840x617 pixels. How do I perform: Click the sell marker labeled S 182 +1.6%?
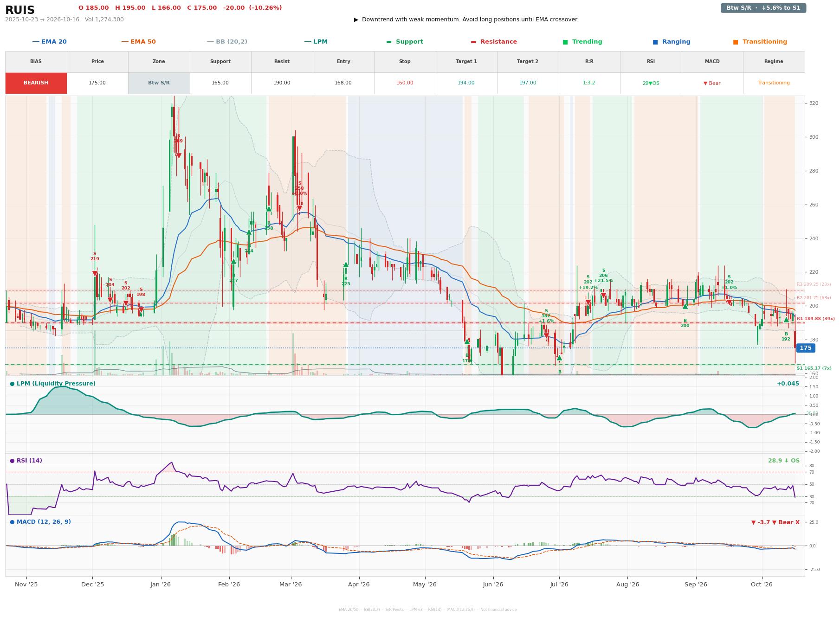(546, 335)
